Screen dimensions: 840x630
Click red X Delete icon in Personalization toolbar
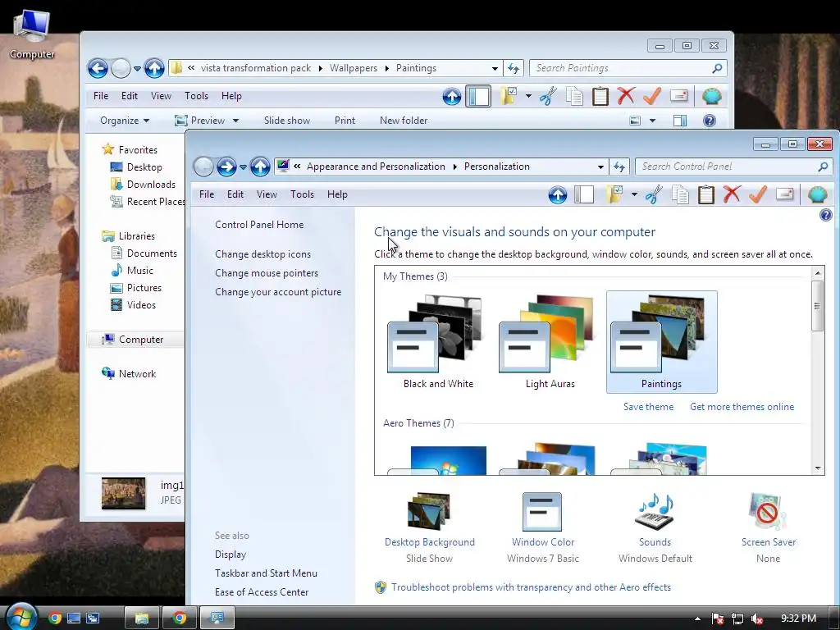pos(732,194)
